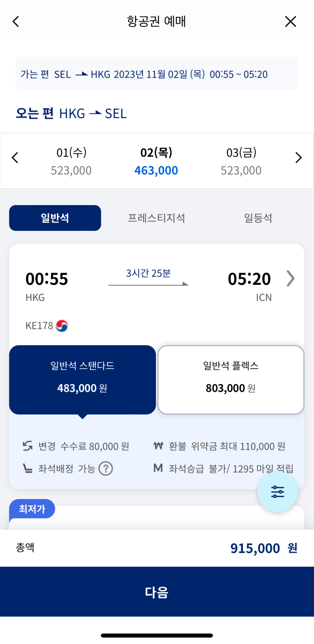Image resolution: width=314 pixels, height=644 pixels.
Task: Show later dates with right chevron
Action: coord(298,158)
